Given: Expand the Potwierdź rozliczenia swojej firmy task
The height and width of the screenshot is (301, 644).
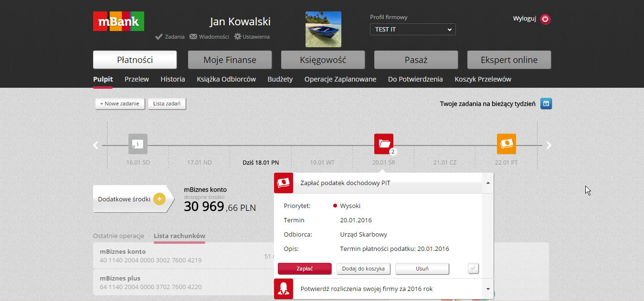Looking at the screenshot, I should coord(487,289).
